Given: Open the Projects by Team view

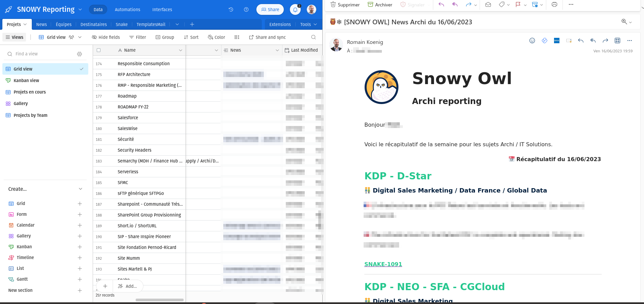Looking at the screenshot, I should (45, 115).
